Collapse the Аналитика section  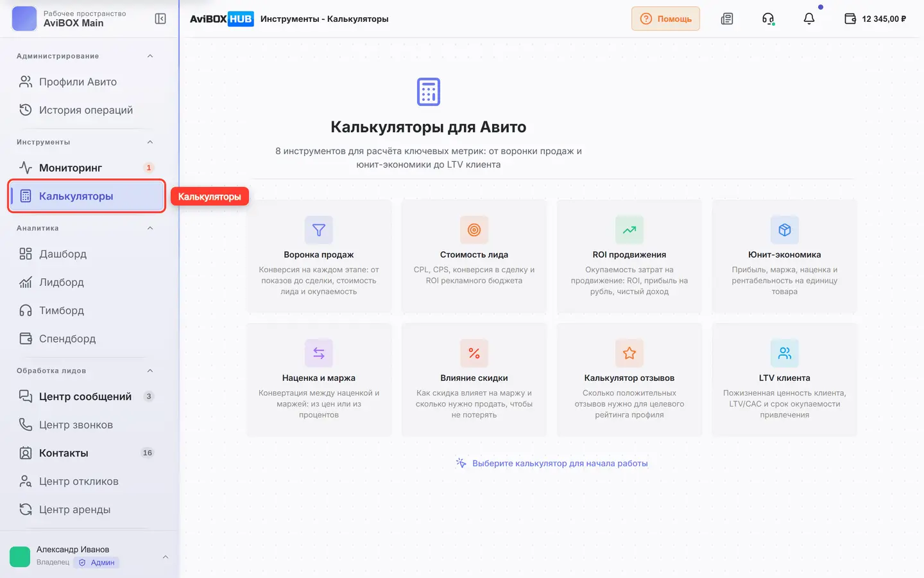(x=150, y=228)
